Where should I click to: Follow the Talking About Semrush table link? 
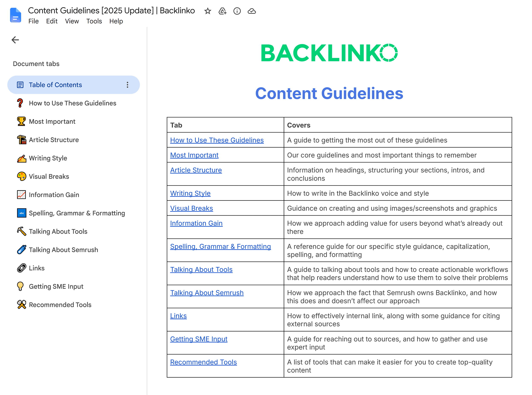point(207,293)
